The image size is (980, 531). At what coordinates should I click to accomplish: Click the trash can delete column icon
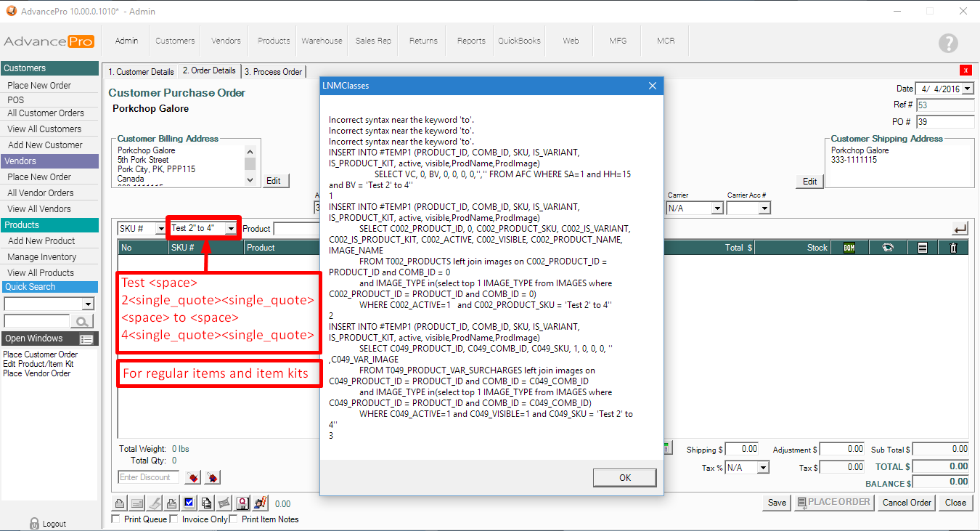click(953, 248)
